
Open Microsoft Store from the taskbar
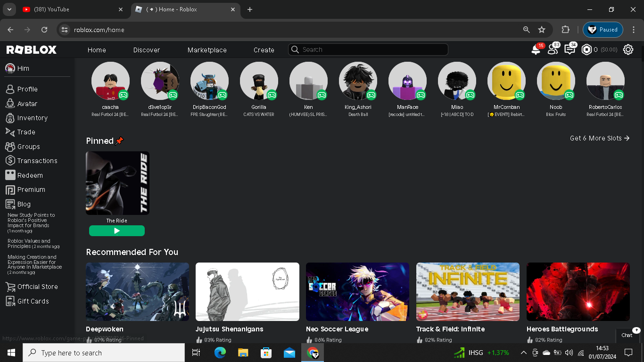tap(266, 353)
